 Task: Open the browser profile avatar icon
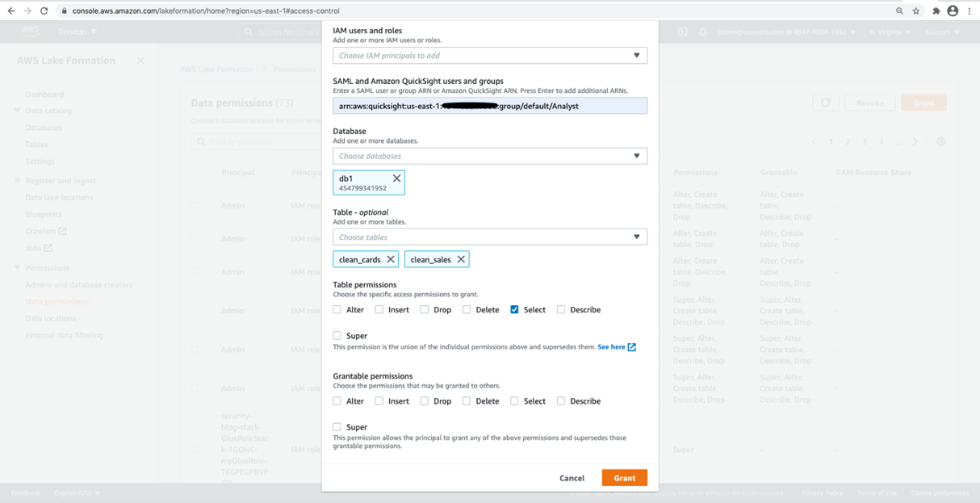coord(953,10)
